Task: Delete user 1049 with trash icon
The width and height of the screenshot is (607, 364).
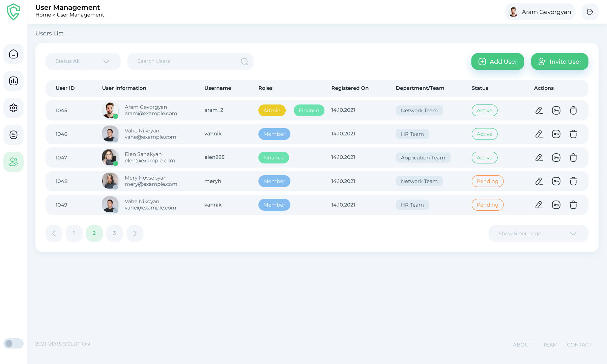Action: (x=573, y=205)
